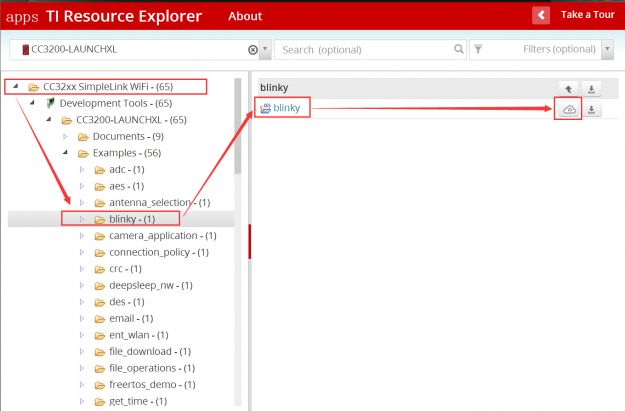This screenshot has width=625, height=411.
Task: Select crc - (1) example
Action: coord(125,269)
